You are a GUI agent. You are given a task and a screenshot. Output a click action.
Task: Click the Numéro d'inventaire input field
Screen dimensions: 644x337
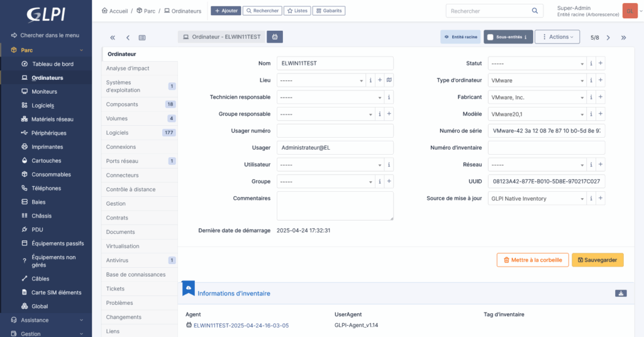(546, 148)
